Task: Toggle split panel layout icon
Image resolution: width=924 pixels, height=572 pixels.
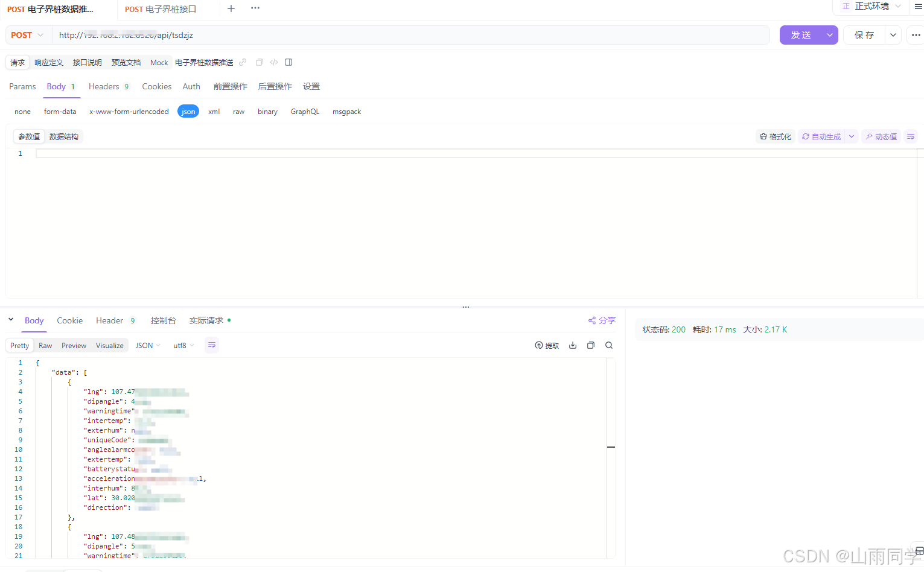Action: (288, 62)
